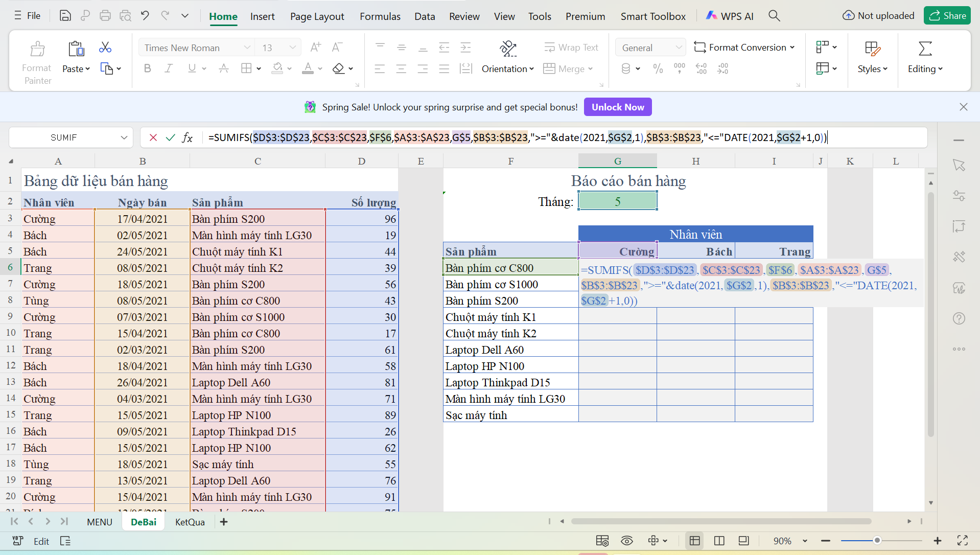Click the Cut scissors icon
This screenshot has width=980, height=555.
[x=105, y=48]
